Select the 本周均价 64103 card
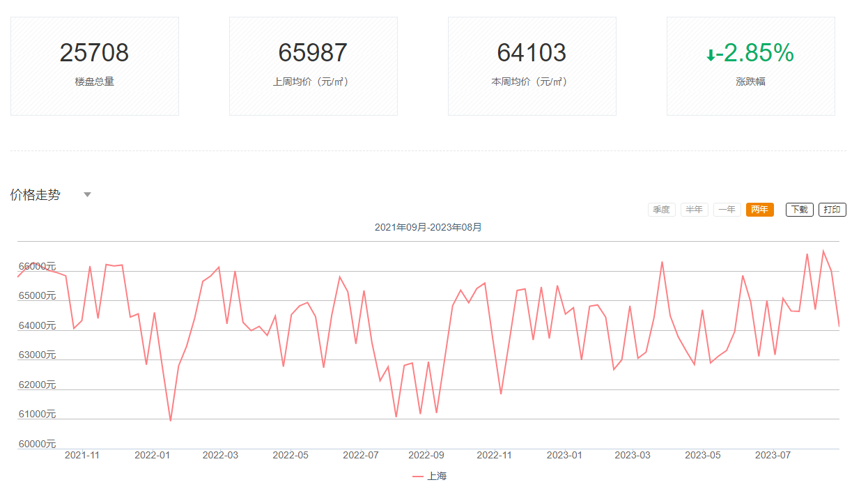The height and width of the screenshot is (503, 868). [532, 66]
